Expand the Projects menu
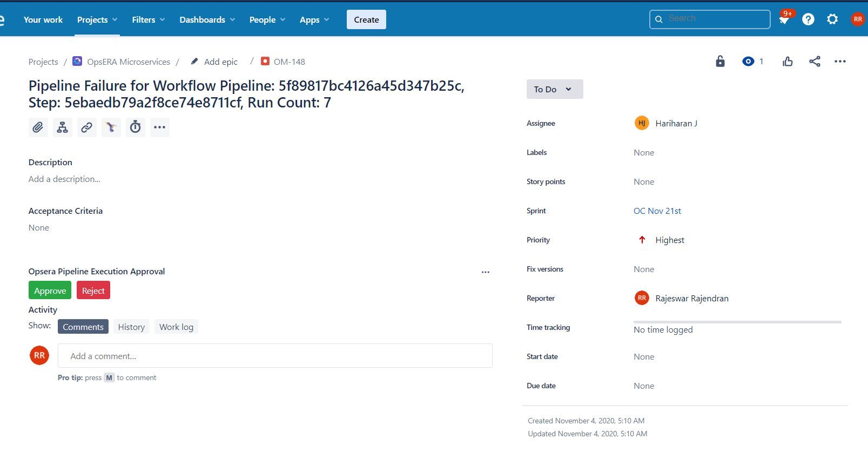Screen dimensions: 868x459 coord(97,19)
